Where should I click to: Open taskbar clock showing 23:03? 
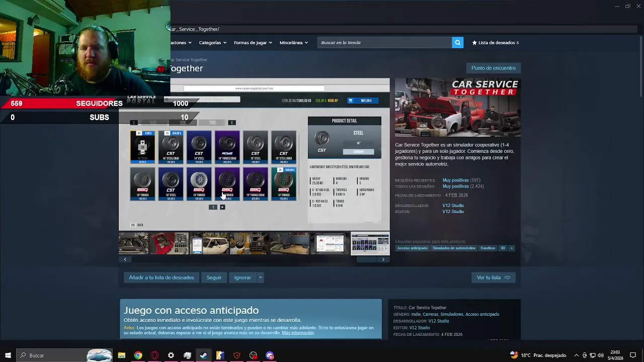point(615,355)
